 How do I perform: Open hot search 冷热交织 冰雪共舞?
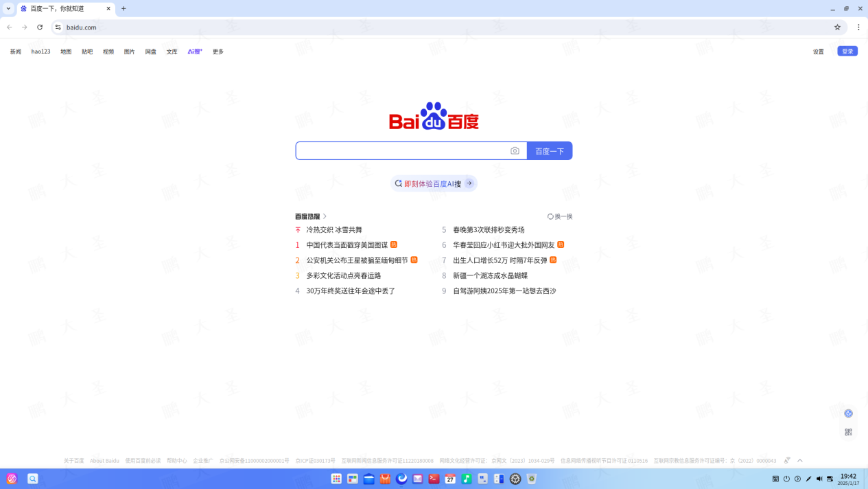click(334, 230)
